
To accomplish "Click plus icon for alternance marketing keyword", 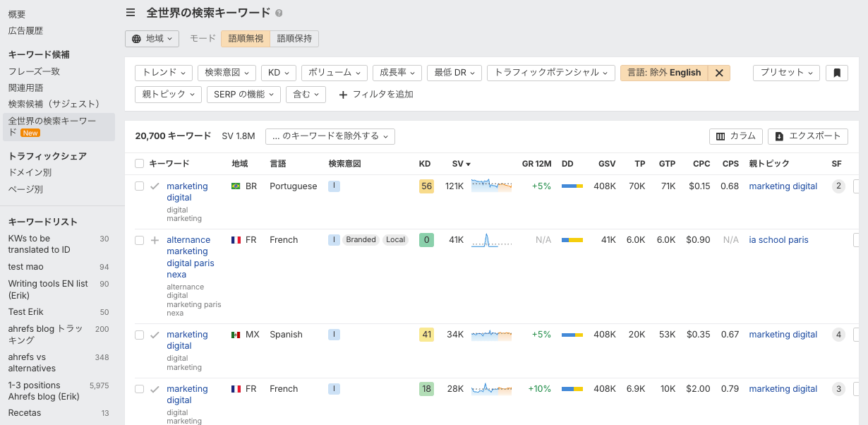I will pyautogui.click(x=155, y=240).
